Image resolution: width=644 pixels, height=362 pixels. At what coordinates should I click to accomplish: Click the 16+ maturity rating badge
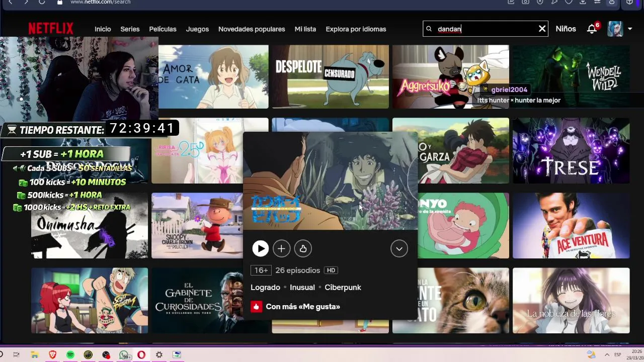coord(261,270)
